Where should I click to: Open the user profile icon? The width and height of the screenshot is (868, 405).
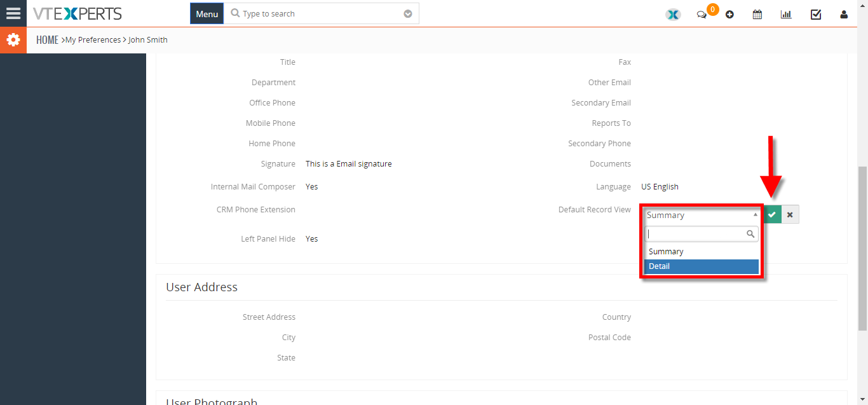coord(844,14)
